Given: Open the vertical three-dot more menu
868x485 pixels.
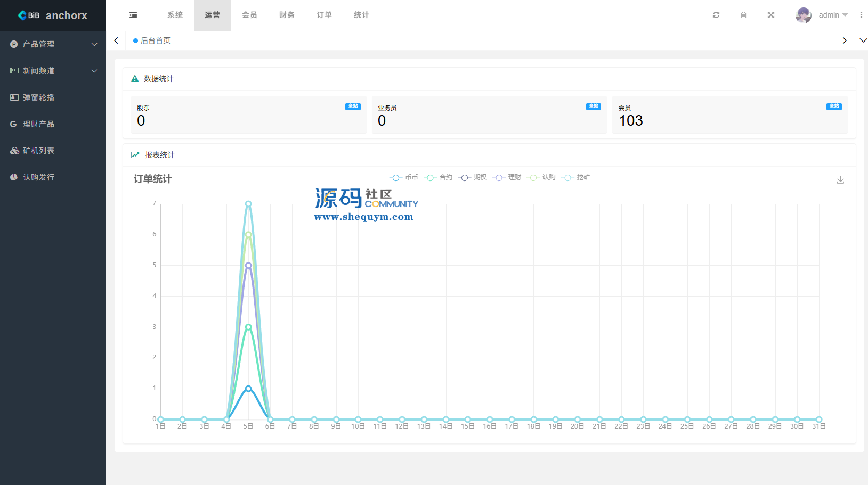Looking at the screenshot, I should (x=861, y=15).
